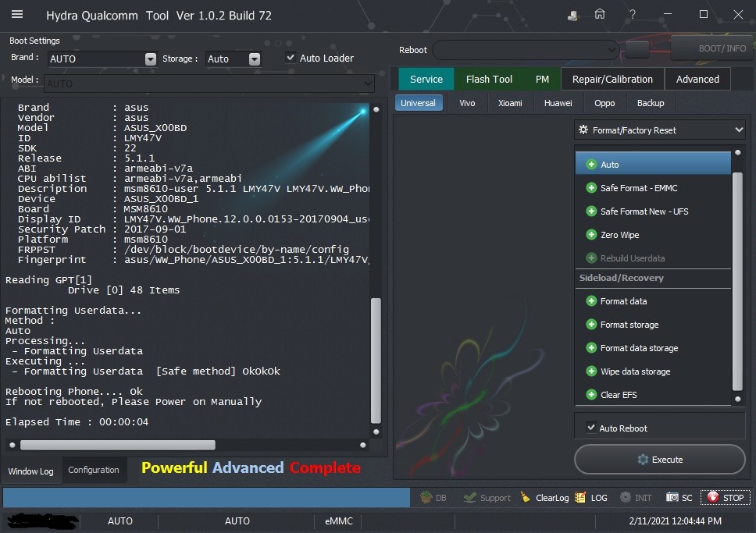Click the plus icon beside Format data
Image resolution: width=756 pixels, height=533 pixels.
591,301
